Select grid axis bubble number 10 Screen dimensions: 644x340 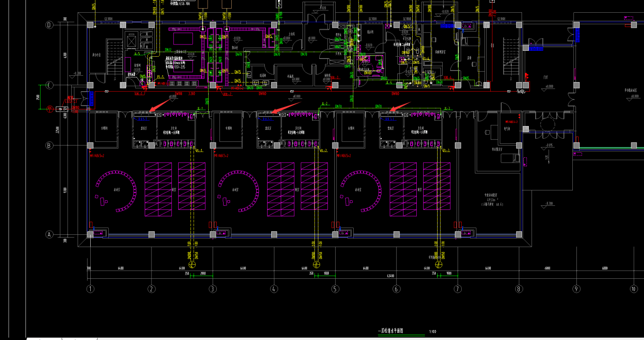pyautogui.click(x=634, y=289)
